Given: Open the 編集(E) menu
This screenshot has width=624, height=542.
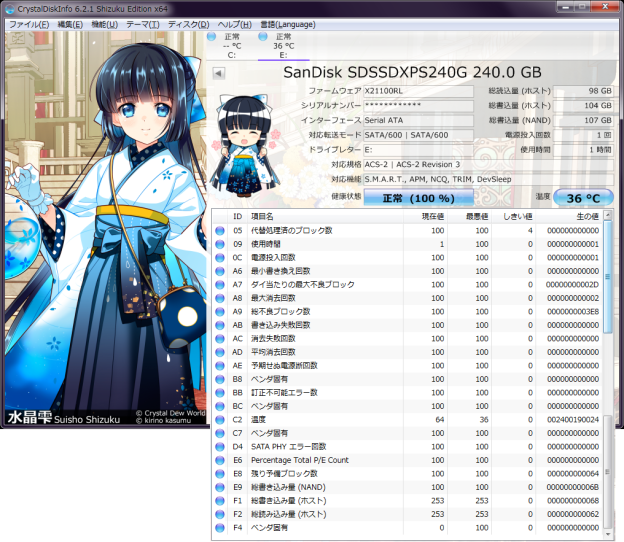Looking at the screenshot, I should click(70, 24).
